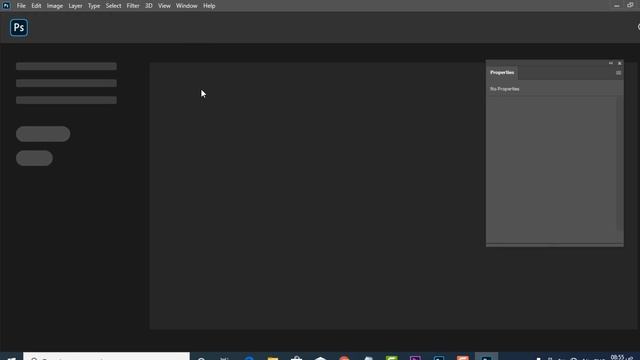Screen dimensions: 640x360
Task: Open the Help menu
Action: pyautogui.click(x=209, y=6)
